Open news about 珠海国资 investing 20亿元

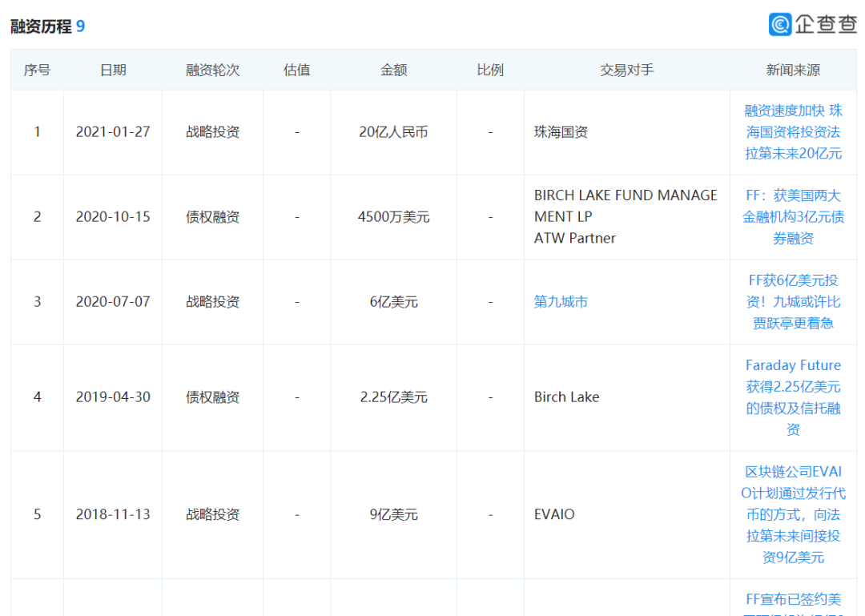[793, 132]
